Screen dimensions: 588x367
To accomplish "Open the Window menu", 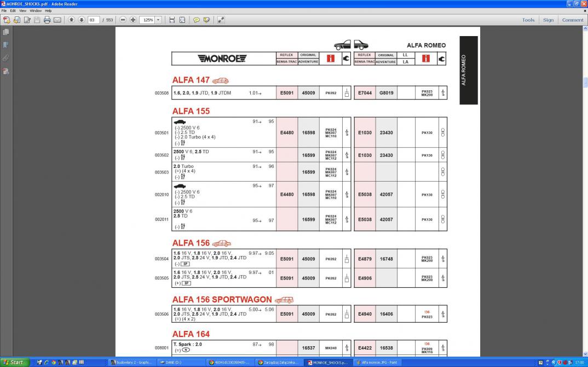I will (x=36, y=11).
